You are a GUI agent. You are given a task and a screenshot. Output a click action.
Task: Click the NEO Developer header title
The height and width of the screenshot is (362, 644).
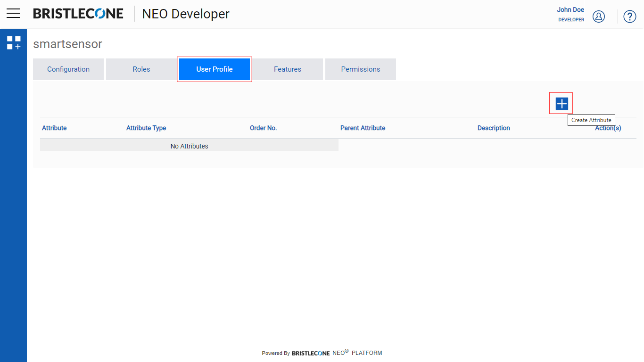click(x=186, y=14)
